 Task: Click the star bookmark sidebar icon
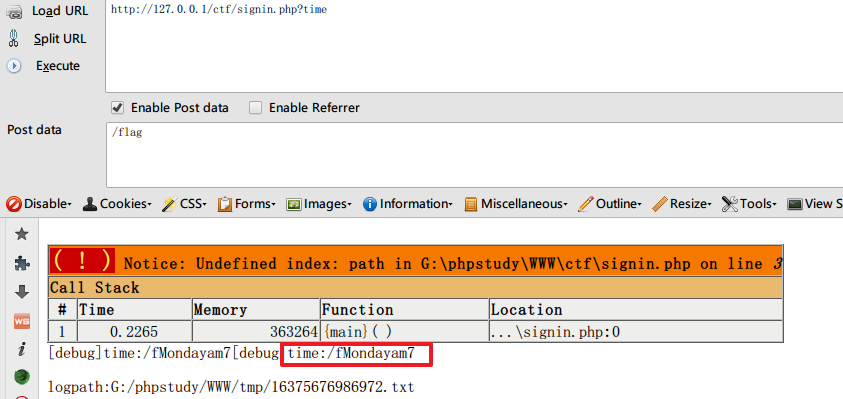[22, 234]
